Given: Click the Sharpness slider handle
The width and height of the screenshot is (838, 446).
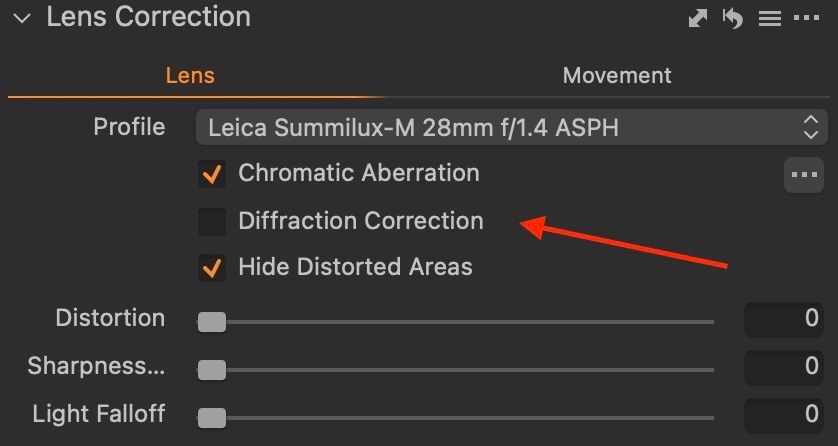Looking at the screenshot, I should tap(212, 369).
